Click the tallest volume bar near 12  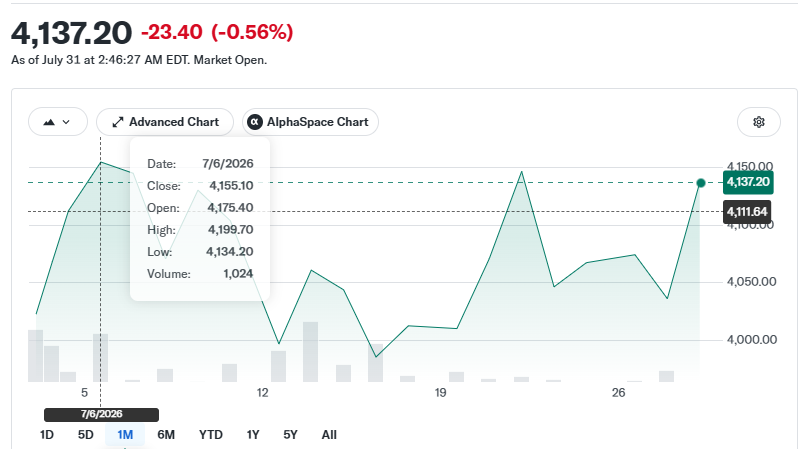point(310,352)
